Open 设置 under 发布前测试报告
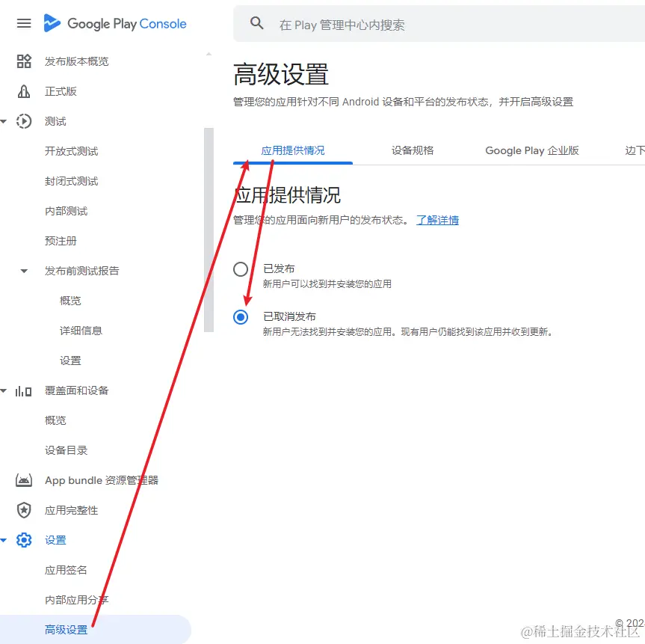The image size is (645, 644). pos(70,361)
